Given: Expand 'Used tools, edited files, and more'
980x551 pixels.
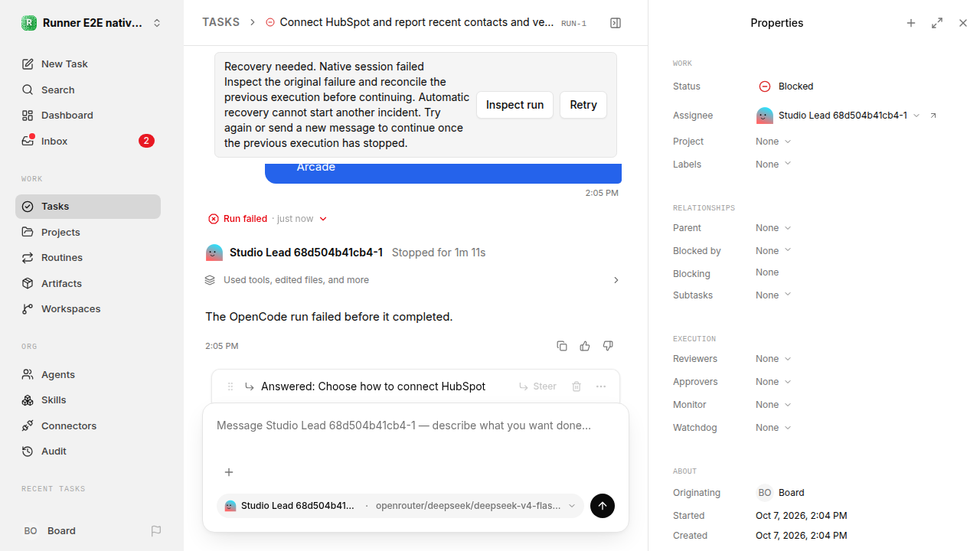Looking at the screenshot, I should tap(413, 280).
